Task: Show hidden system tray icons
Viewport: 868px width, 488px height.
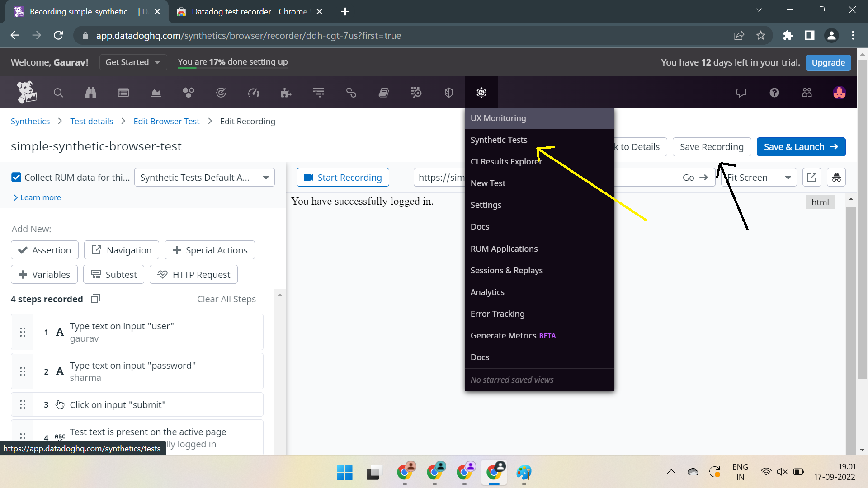Action: (671, 472)
